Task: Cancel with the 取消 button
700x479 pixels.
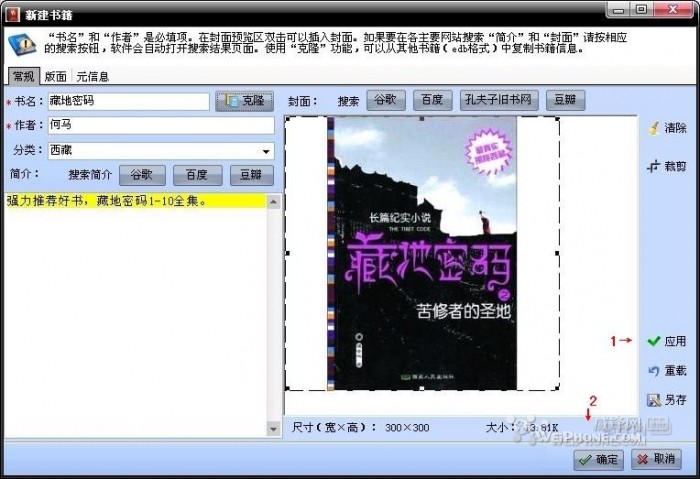Action: point(656,459)
